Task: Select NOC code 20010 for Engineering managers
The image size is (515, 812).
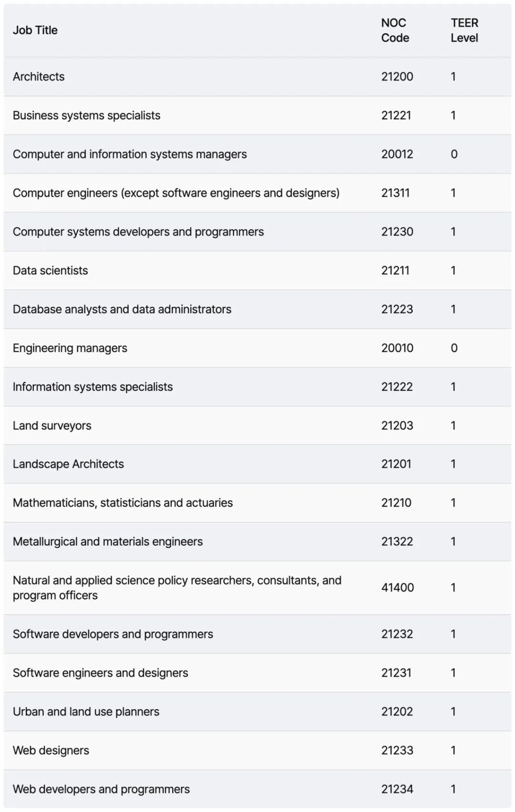Action: pyautogui.click(x=397, y=348)
